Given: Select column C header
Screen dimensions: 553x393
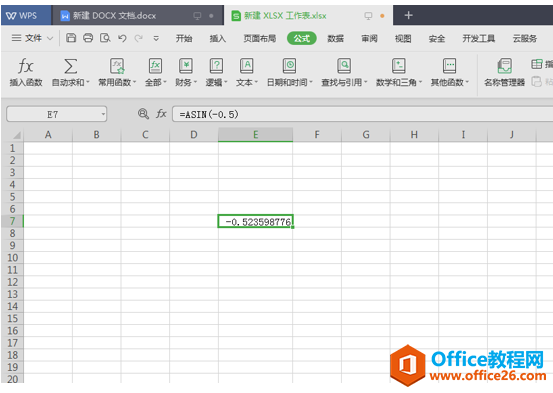Looking at the screenshot, I should 145,134.
